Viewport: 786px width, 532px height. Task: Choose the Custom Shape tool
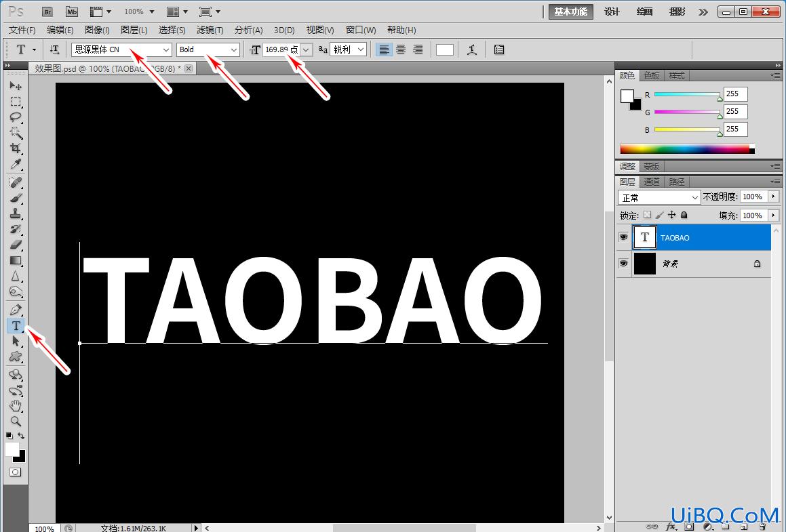click(x=16, y=356)
